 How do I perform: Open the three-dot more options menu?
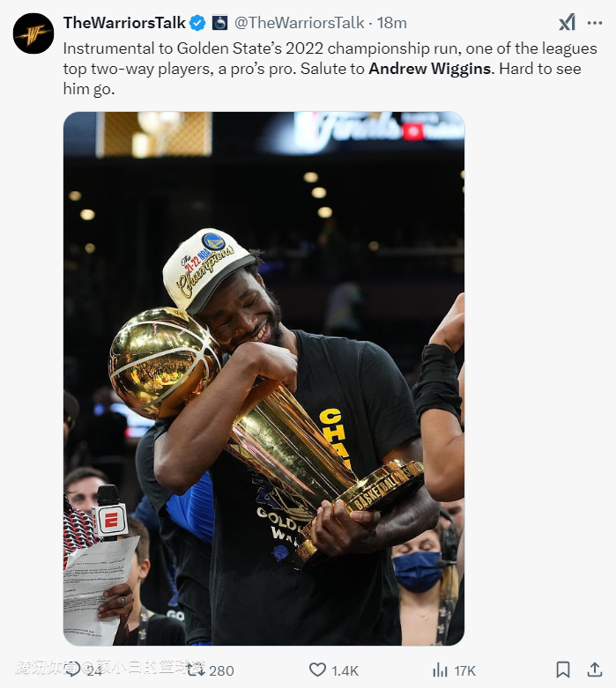click(x=595, y=23)
